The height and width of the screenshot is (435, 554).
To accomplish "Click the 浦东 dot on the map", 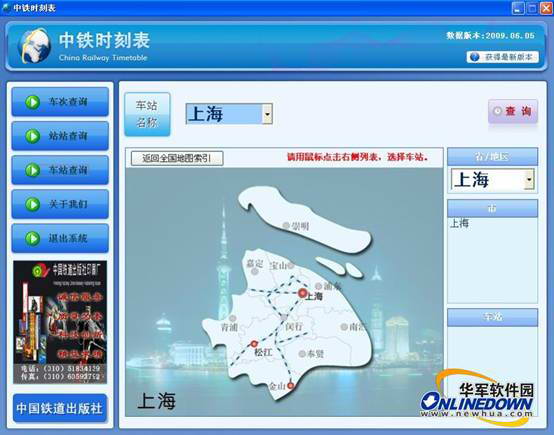I will [x=318, y=286].
